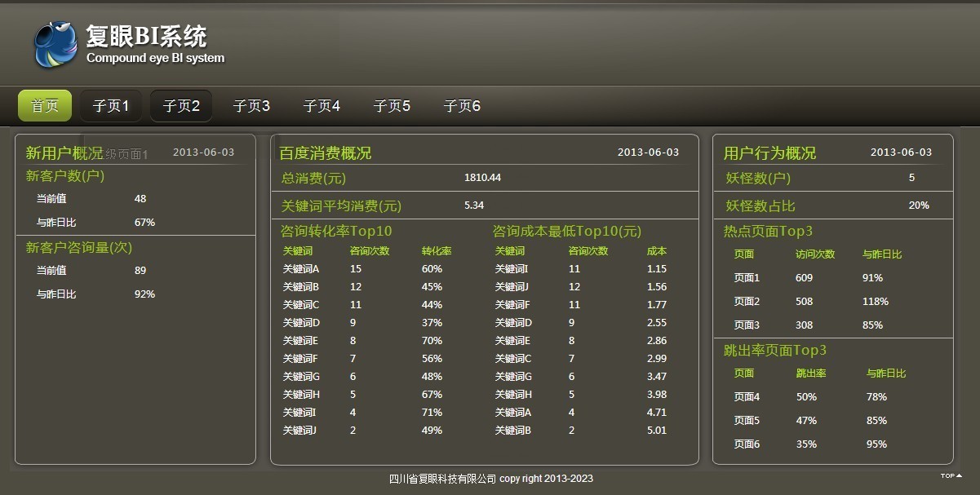Select 关键词A in the conversion rate table
980x495 pixels.
(300, 269)
